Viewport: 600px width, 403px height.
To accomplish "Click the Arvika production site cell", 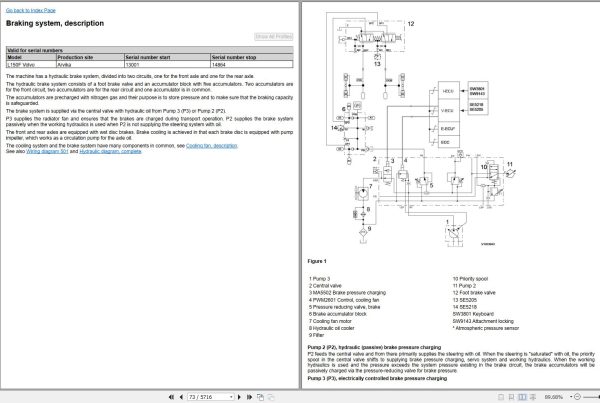I will 90,64.
